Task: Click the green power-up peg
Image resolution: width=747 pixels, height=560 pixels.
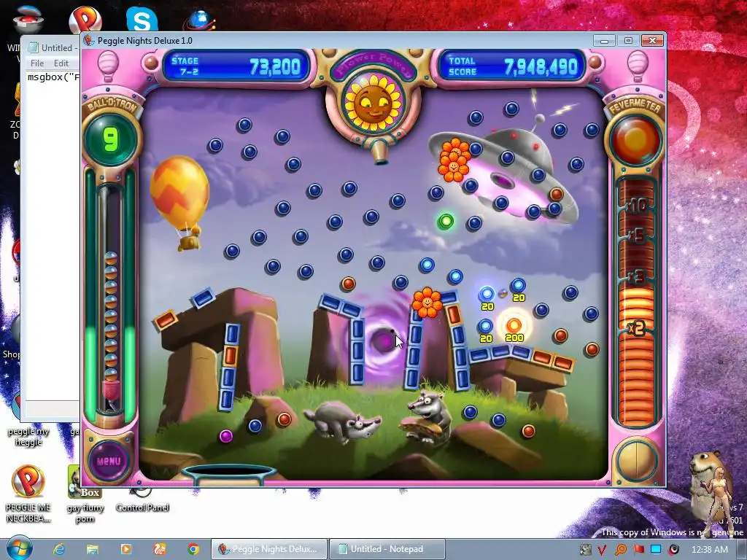Action: pos(446,221)
